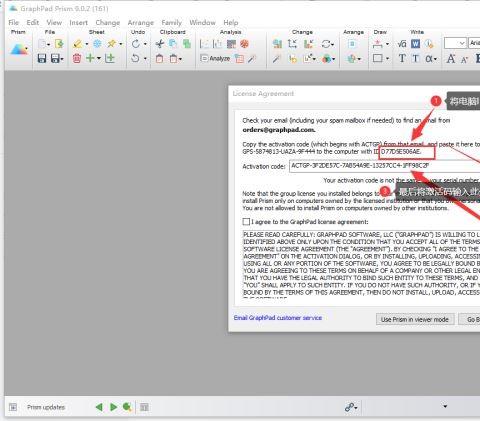This screenshot has height=421, width=480.
Task: Open the Draw rectangle shape dropdown
Action: click(387, 59)
